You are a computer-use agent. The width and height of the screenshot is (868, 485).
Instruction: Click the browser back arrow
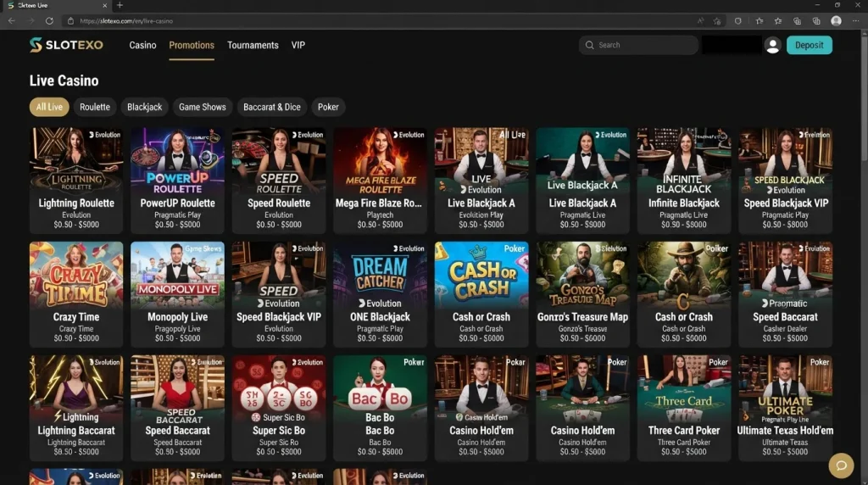[12, 21]
